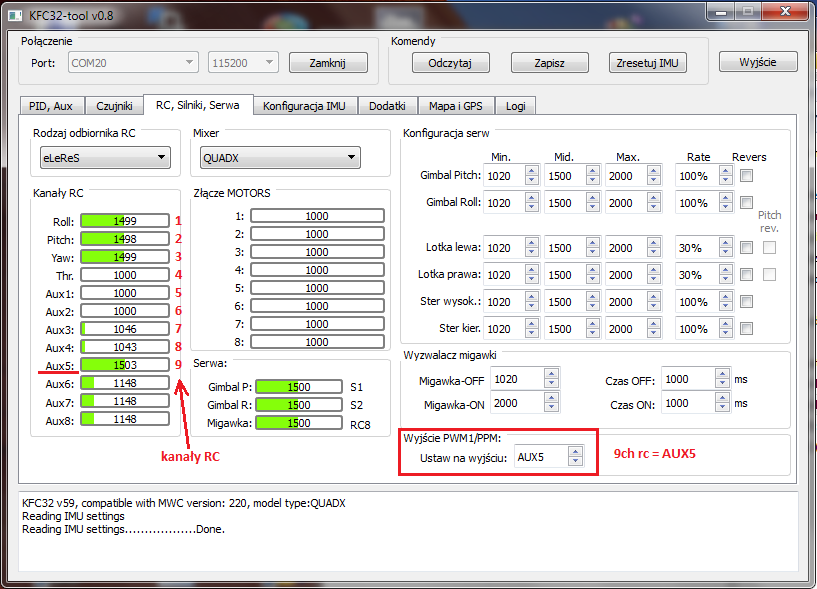Image resolution: width=817 pixels, height=589 pixels.
Task: Toggle Lotka lewa Revers checkbox
Action: 747,248
